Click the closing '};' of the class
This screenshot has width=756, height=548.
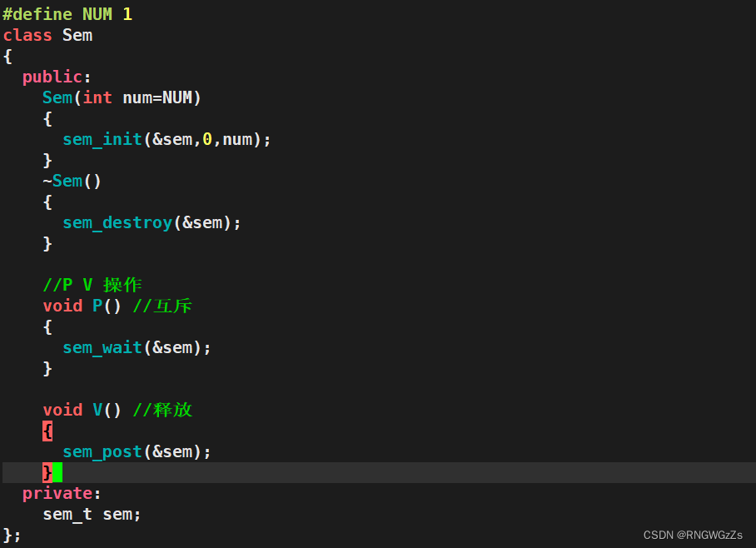click(12, 535)
